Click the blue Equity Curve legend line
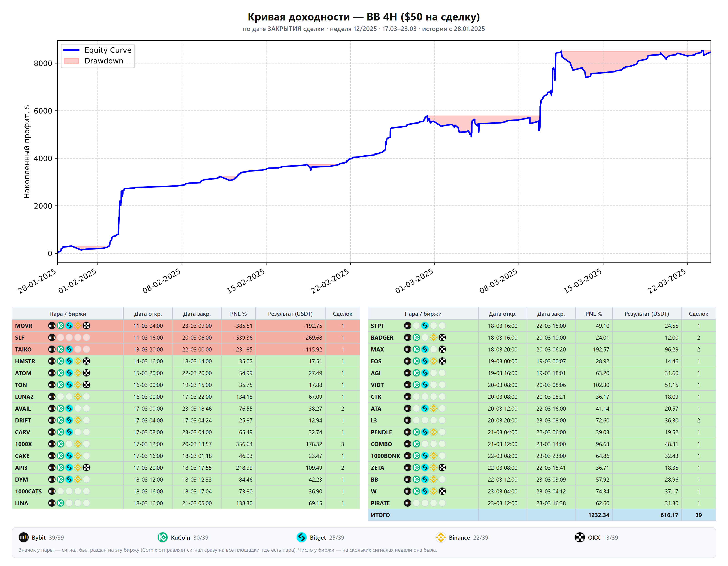The image size is (728, 566). [x=71, y=50]
